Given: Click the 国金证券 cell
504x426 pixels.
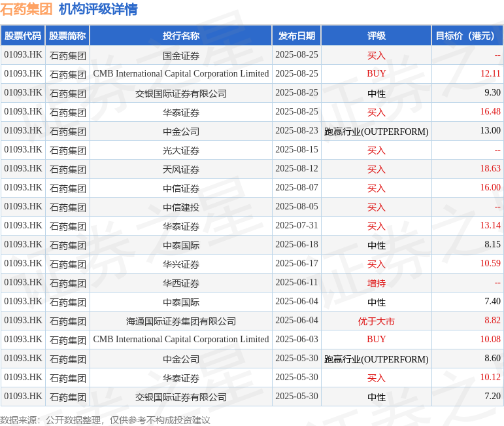Looking at the screenshot, I should (181, 56).
